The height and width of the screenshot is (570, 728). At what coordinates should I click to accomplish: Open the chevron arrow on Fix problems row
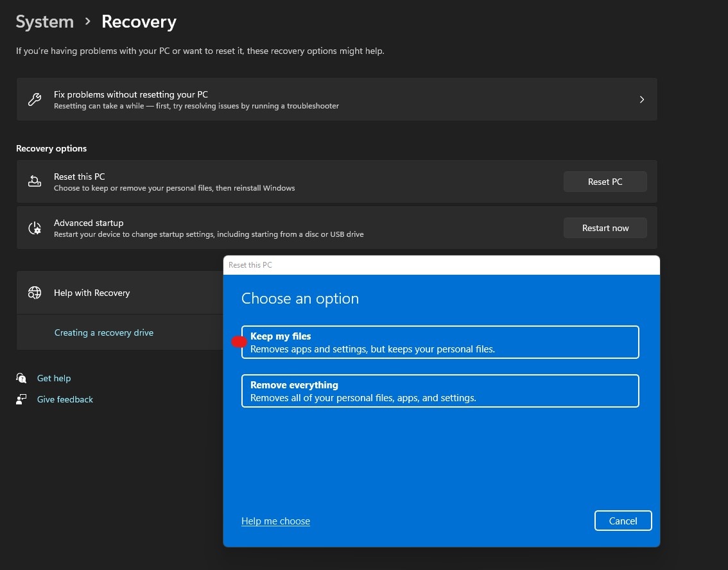tap(641, 99)
